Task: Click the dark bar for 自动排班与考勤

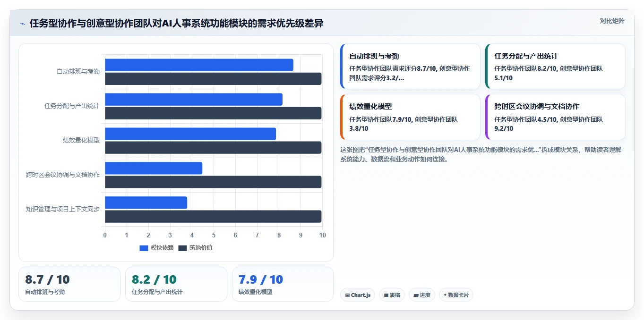Action: coord(213,79)
